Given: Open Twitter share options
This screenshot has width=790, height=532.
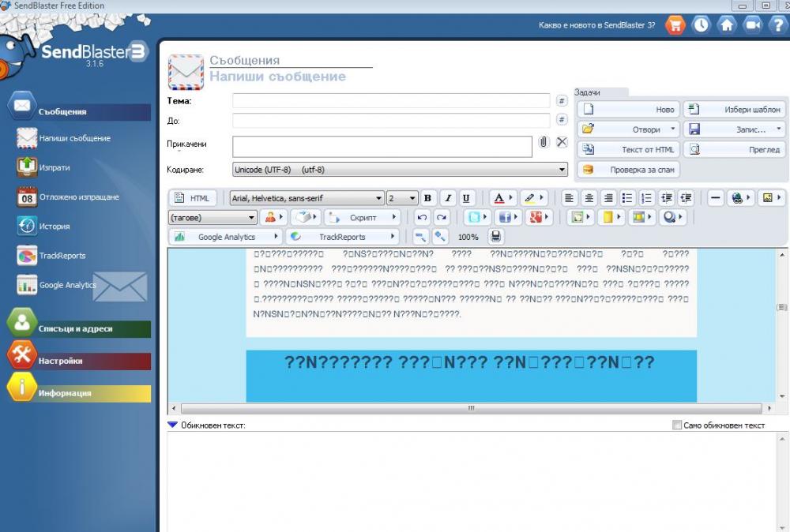Looking at the screenshot, I should tap(476, 217).
